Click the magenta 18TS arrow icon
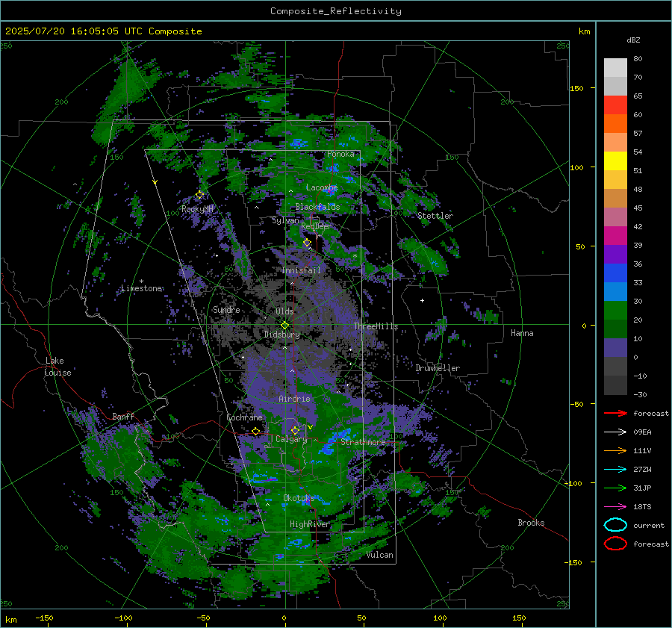The image size is (672, 628). [615, 507]
